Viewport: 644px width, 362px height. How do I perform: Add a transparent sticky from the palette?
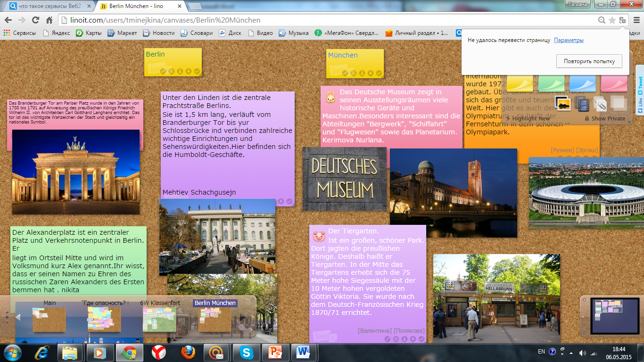618,102
